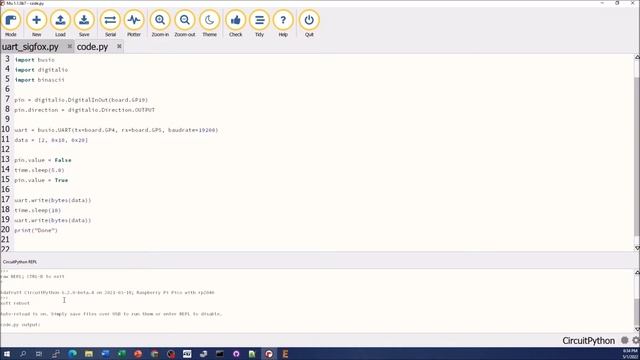Click the Load file button
This screenshot has height=360, width=640.
(60, 24)
